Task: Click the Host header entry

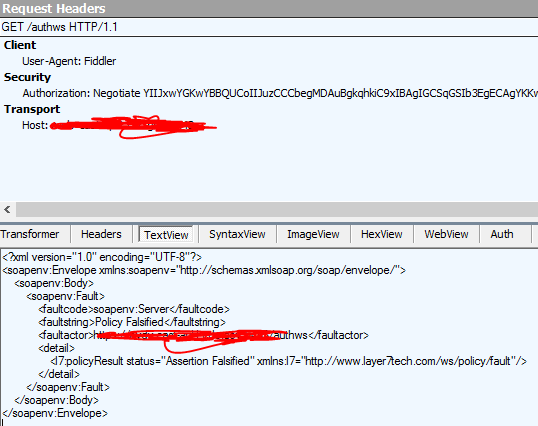Action: 119,126
